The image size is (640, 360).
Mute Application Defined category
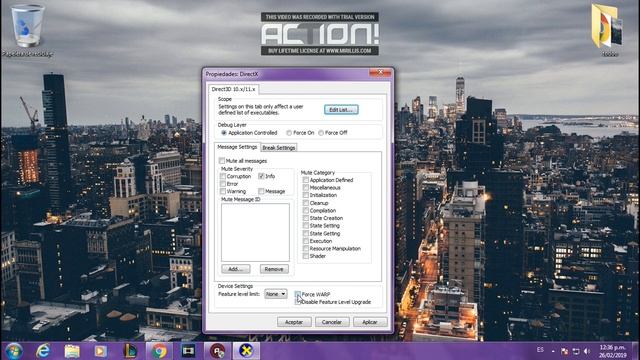(305, 180)
